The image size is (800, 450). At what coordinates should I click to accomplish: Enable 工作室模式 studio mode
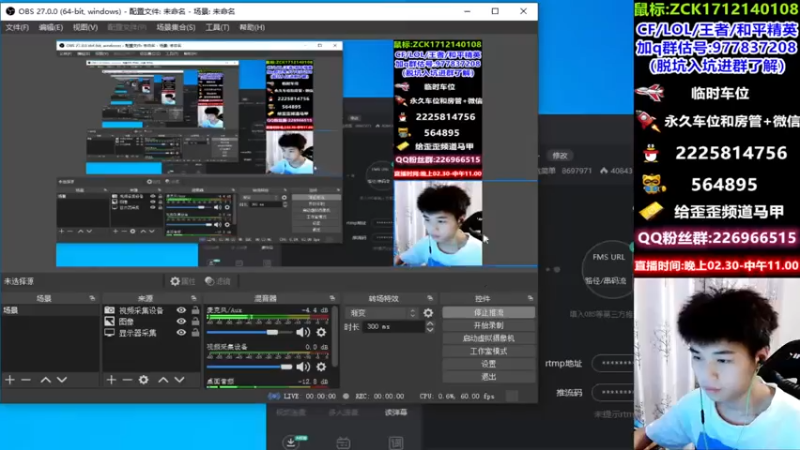pos(488,351)
